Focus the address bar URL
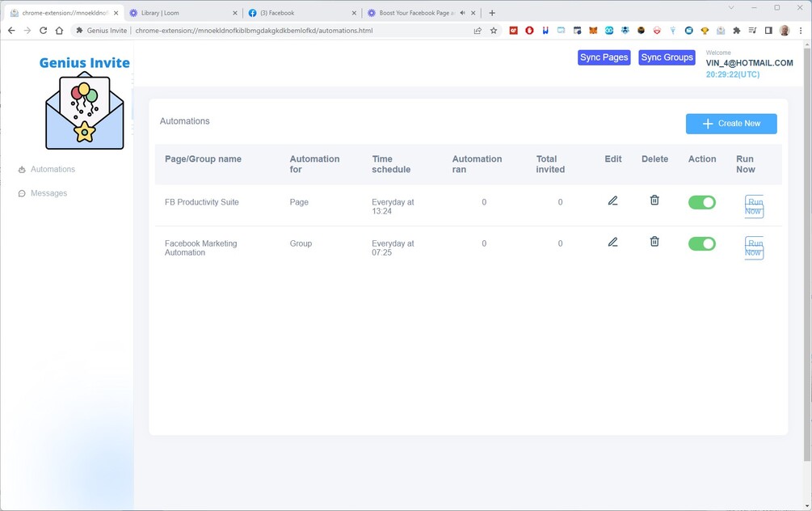Screen dimensions: 812x511 coord(254,31)
